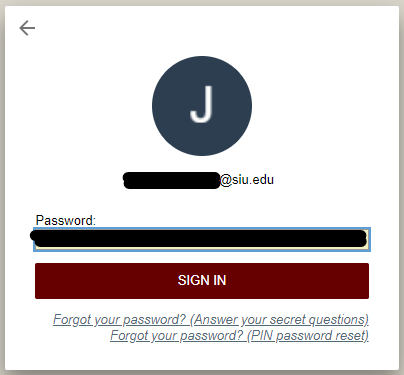Open Forgot your password? (PIN password reset)

239,335
